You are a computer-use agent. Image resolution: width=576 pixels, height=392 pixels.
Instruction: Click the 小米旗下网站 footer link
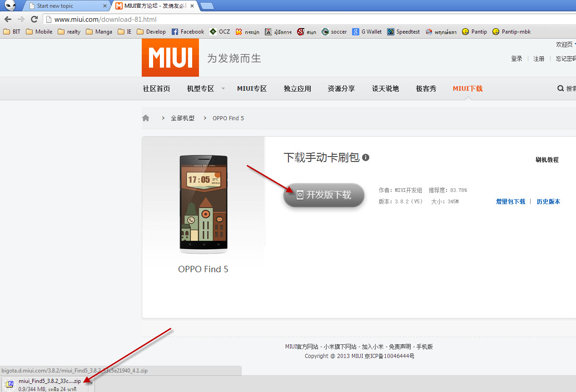(x=340, y=347)
